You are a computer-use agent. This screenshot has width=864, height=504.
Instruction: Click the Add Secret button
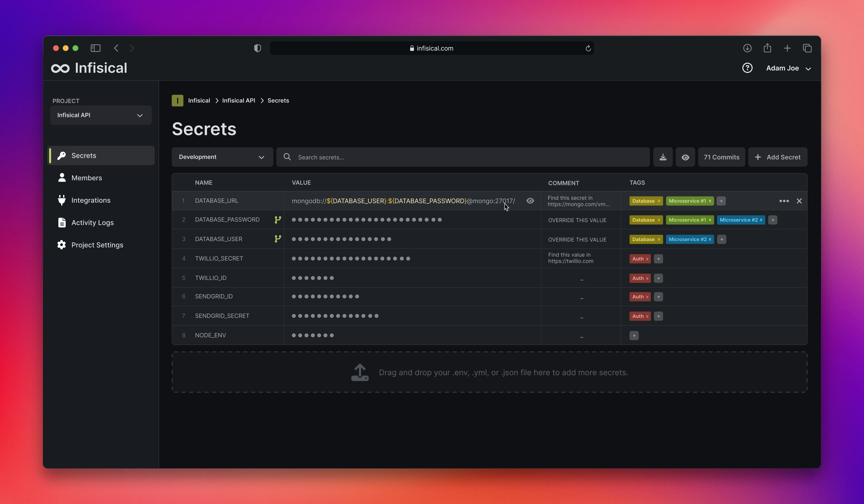click(x=778, y=157)
